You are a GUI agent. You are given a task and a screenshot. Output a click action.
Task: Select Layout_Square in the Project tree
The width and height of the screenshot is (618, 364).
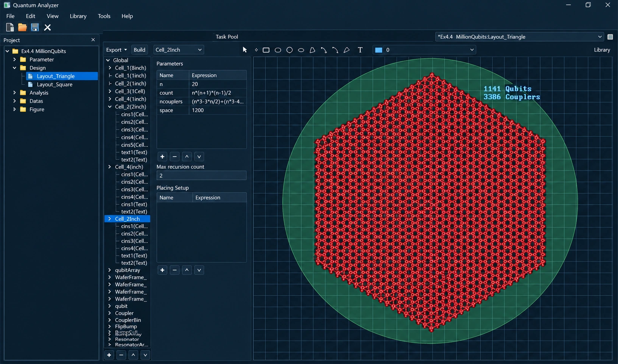click(x=54, y=84)
